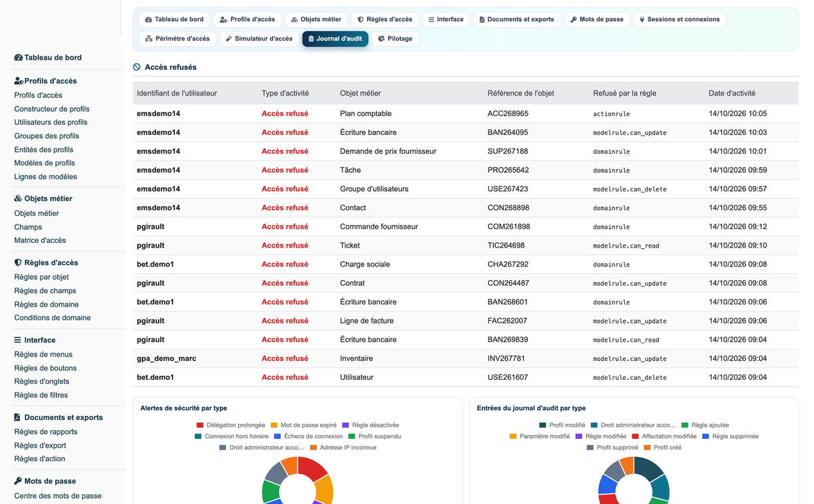
Task: Open Lignes de modèles sidebar link
Action: (x=45, y=177)
